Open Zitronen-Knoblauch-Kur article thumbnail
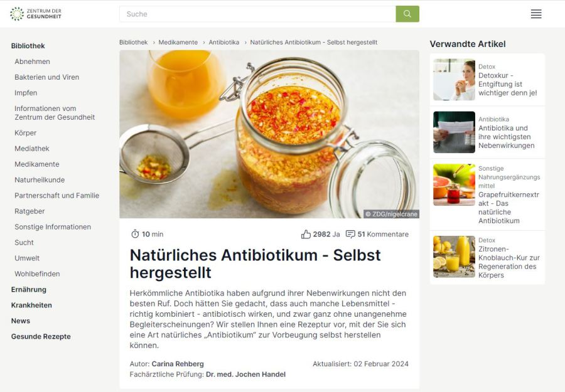 454,257
